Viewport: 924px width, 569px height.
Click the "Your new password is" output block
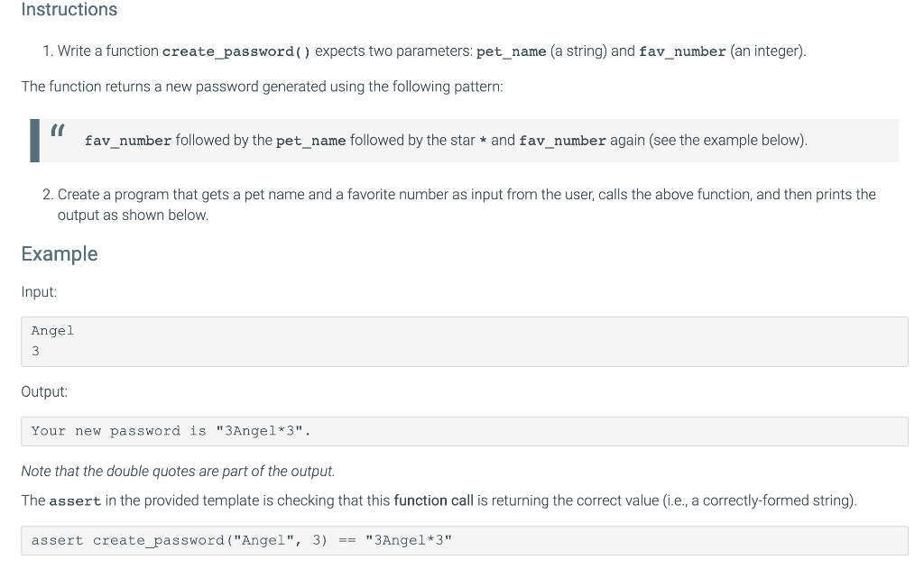click(x=465, y=431)
